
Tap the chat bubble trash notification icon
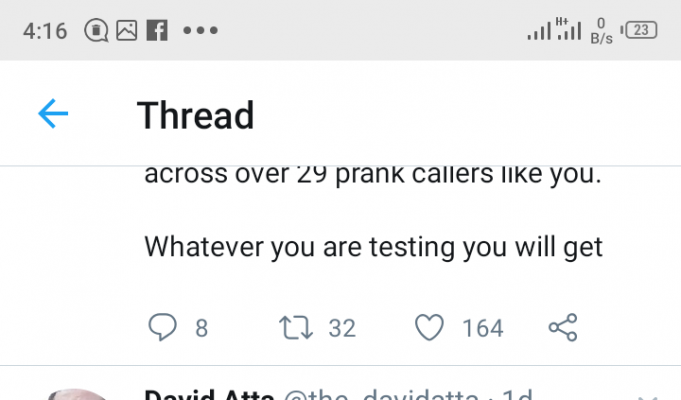(x=96, y=31)
